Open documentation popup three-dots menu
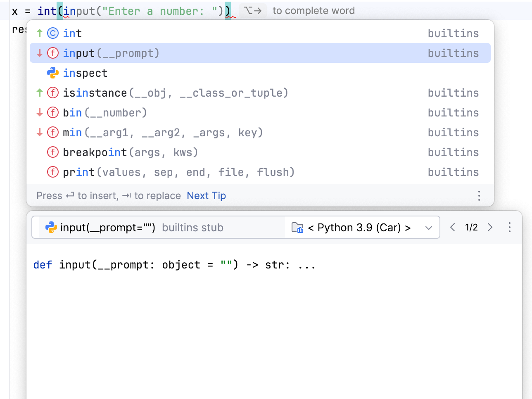Viewport: 532px width, 399px height. [510, 228]
